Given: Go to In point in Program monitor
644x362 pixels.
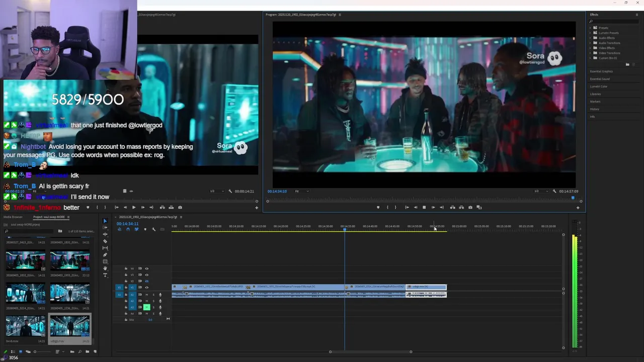Looking at the screenshot, I should coord(407,207).
